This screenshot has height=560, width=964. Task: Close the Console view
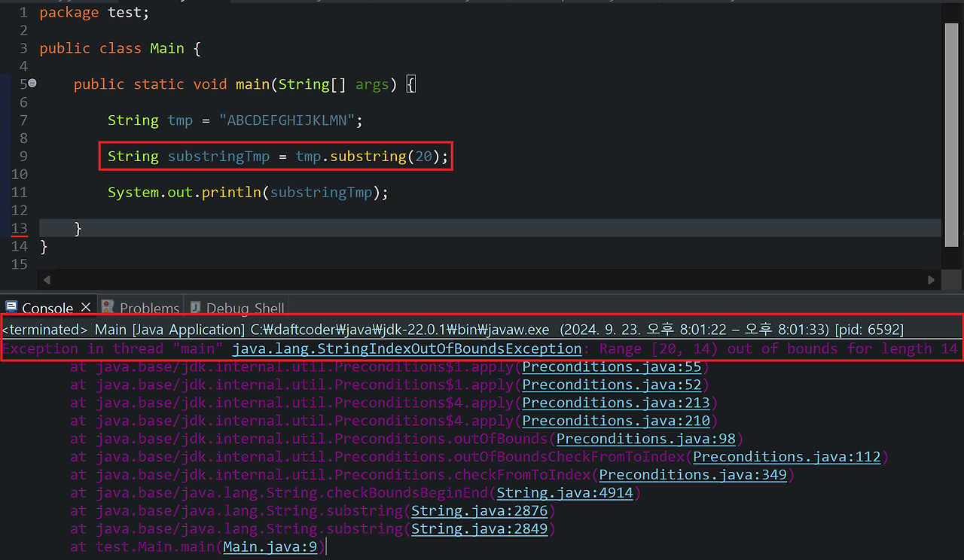(x=85, y=307)
